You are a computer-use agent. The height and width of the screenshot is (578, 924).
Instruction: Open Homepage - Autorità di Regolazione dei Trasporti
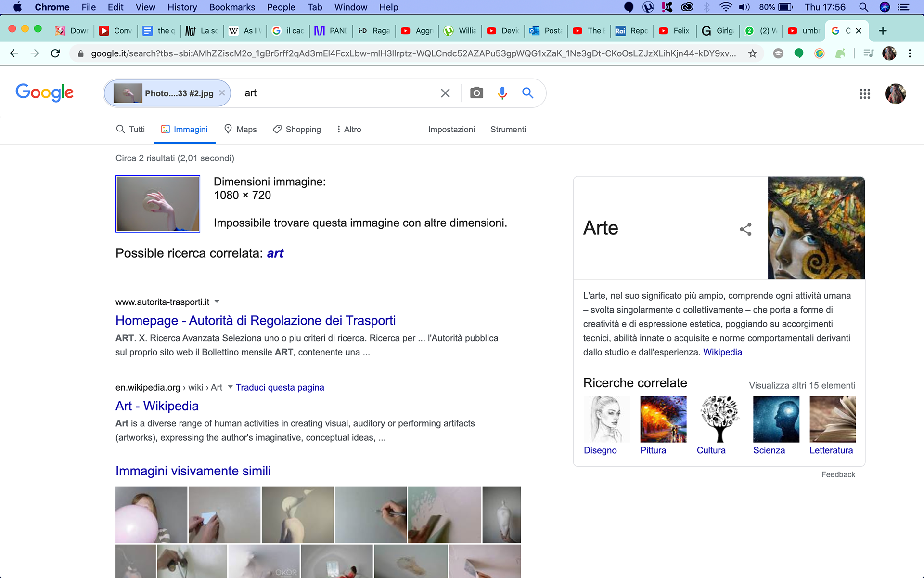pos(256,321)
